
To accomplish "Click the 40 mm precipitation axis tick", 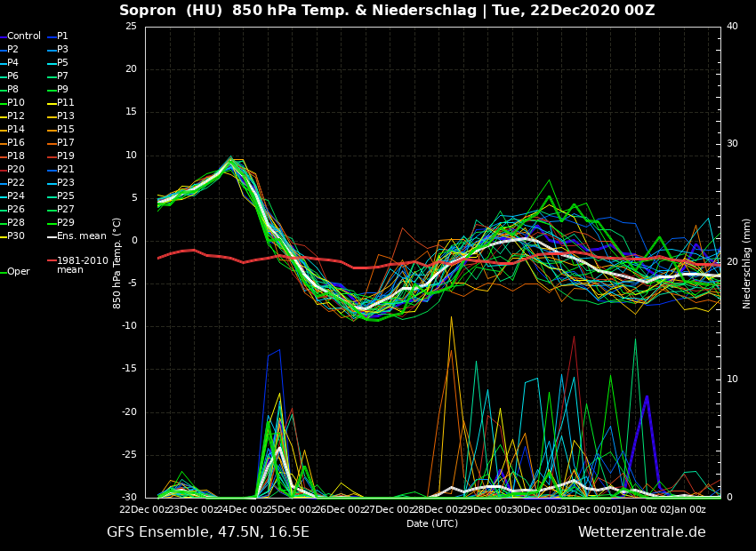I will coord(732,27).
